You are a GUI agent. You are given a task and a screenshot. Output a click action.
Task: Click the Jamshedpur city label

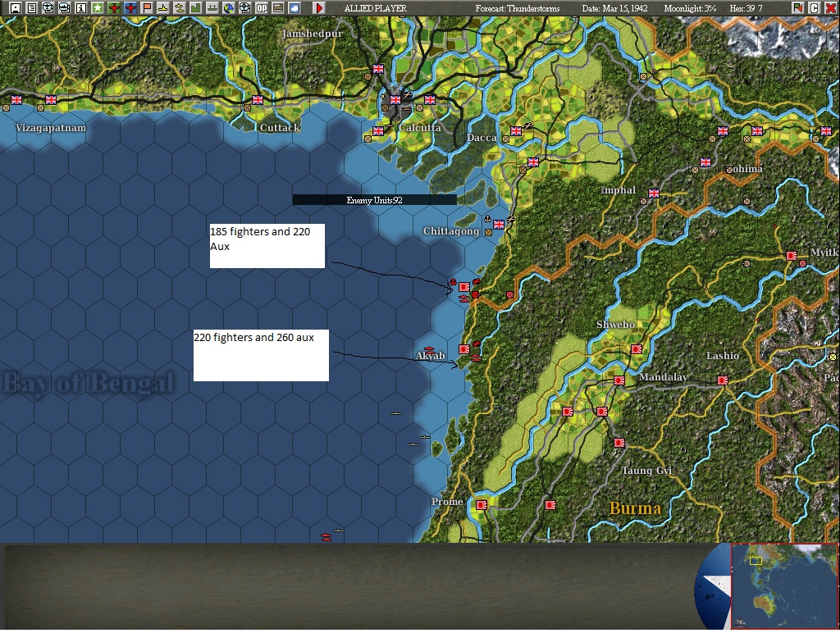[313, 33]
